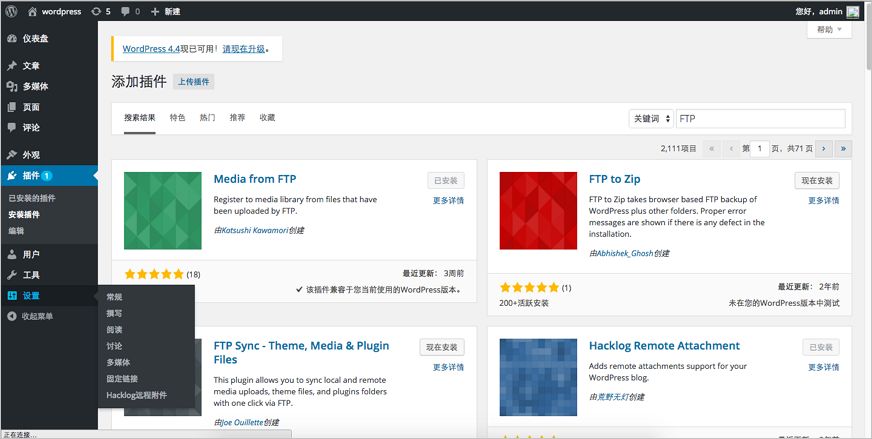Open author 荒野无灯 link

[613, 397]
